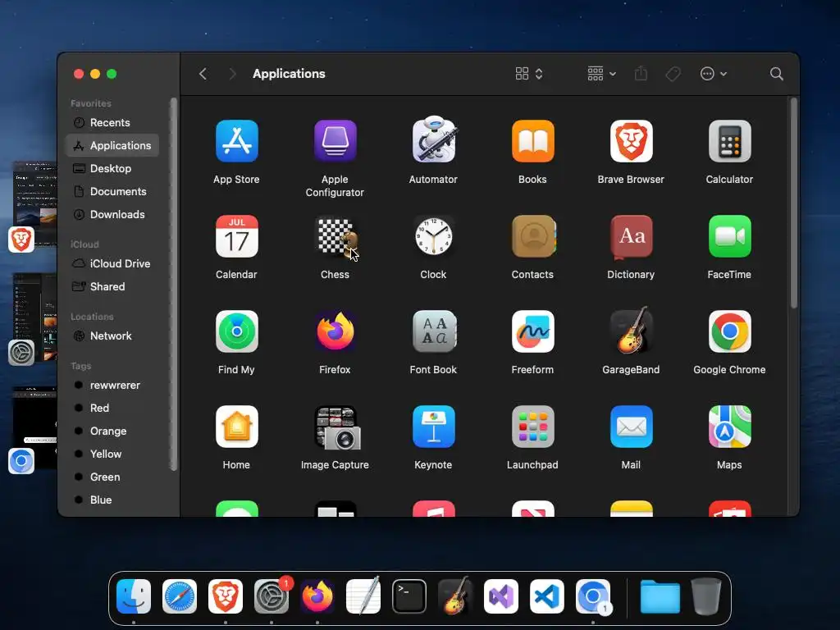
Task: Open iCloud Drive in the sidebar
Action: (112, 263)
